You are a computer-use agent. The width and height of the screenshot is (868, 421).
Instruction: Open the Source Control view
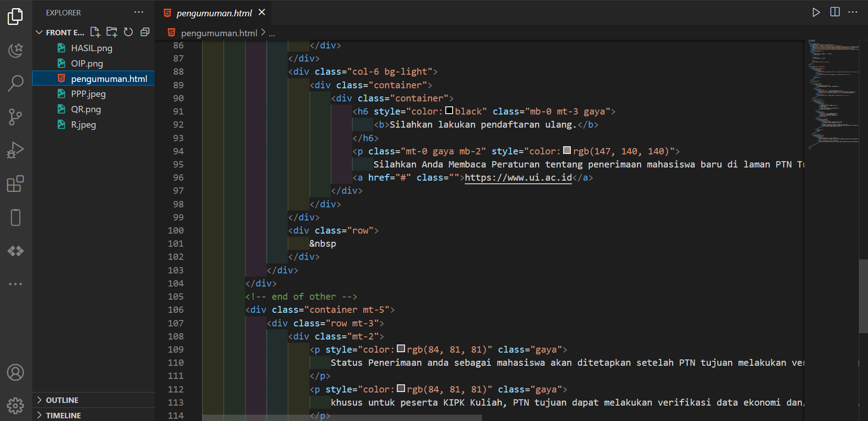tap(15, 117)
